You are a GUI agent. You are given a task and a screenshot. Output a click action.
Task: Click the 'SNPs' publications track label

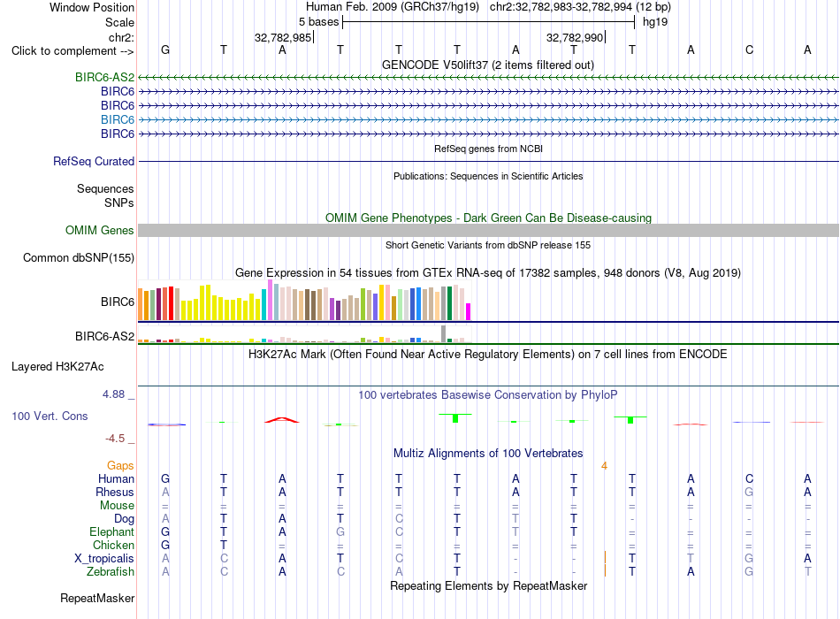click(x=119, y=203)
